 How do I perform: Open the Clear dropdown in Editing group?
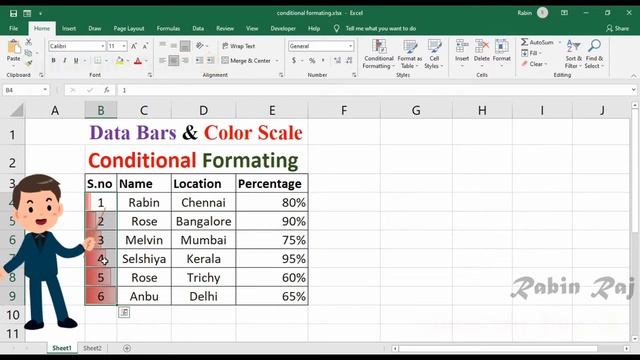(533, 64)
